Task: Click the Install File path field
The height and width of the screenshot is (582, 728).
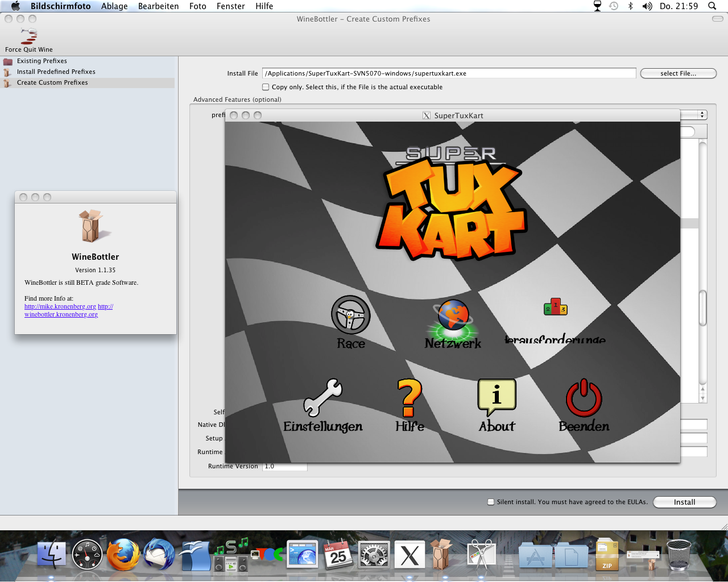Action: click(449, 73)
